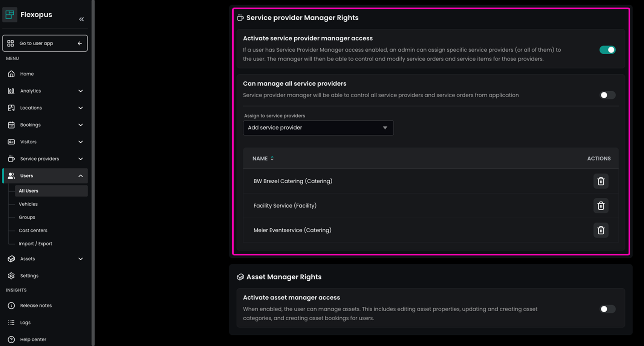Open Cost centers submenu item
Image resolution: width=644 pixels, height=346 pixels.
tap(33, 231)
